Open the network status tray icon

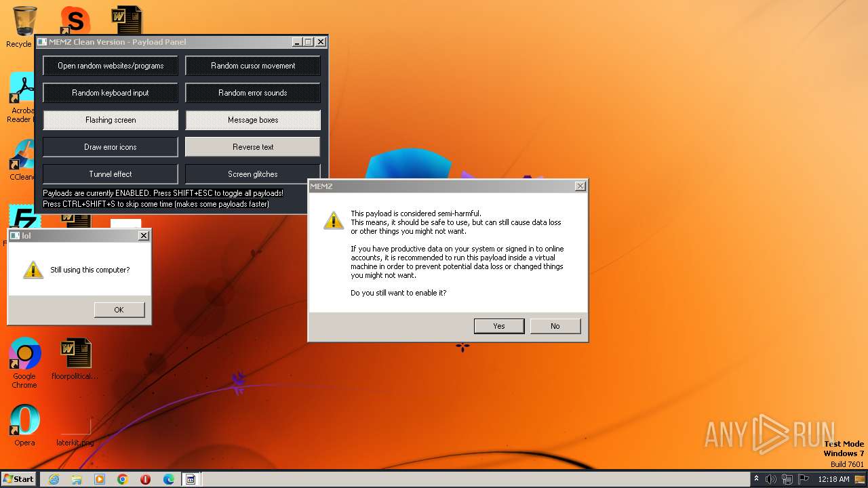787,479
